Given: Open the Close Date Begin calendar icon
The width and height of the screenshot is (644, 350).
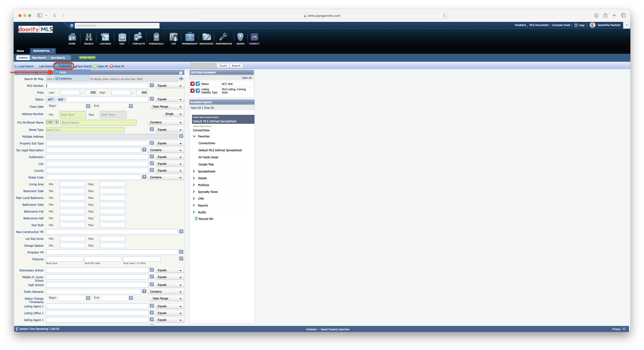Looking at the screenshot, I should point(88,106).
